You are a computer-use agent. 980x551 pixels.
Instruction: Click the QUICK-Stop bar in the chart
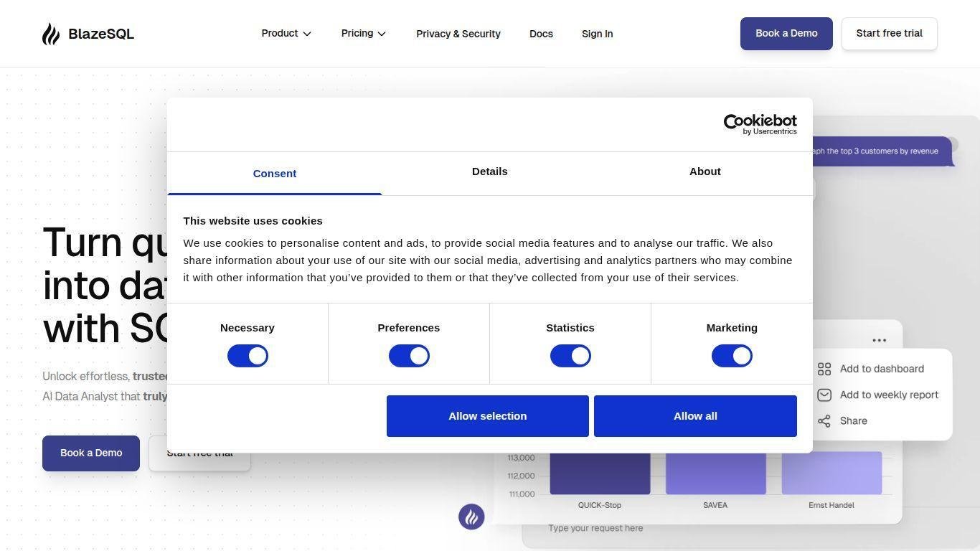coord(600,474)
